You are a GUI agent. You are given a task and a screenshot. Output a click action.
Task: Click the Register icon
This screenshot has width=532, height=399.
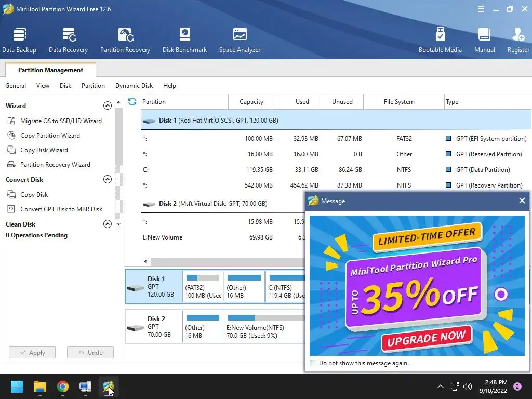(x=518, y=40)
